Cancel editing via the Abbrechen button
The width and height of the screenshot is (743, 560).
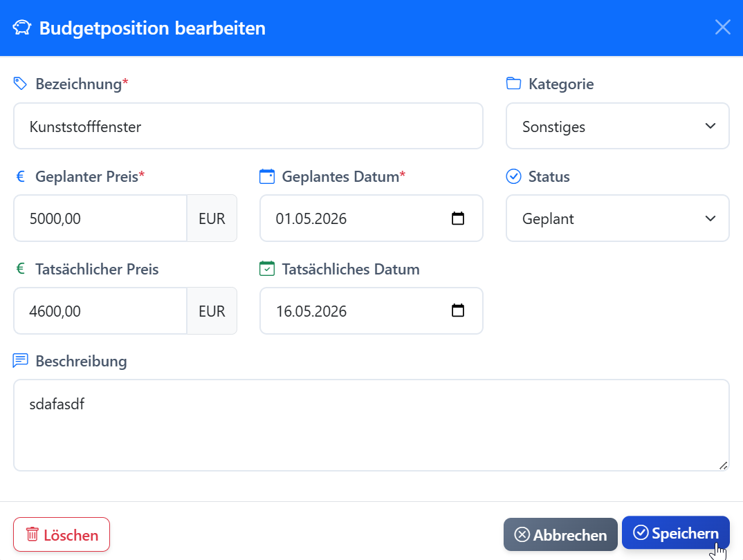pos(560,534)
